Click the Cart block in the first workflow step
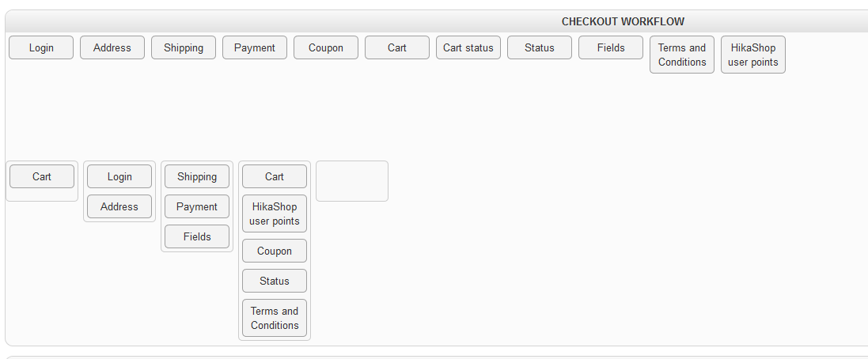Viewport: 868px width, 359px height. pos(42,176)
